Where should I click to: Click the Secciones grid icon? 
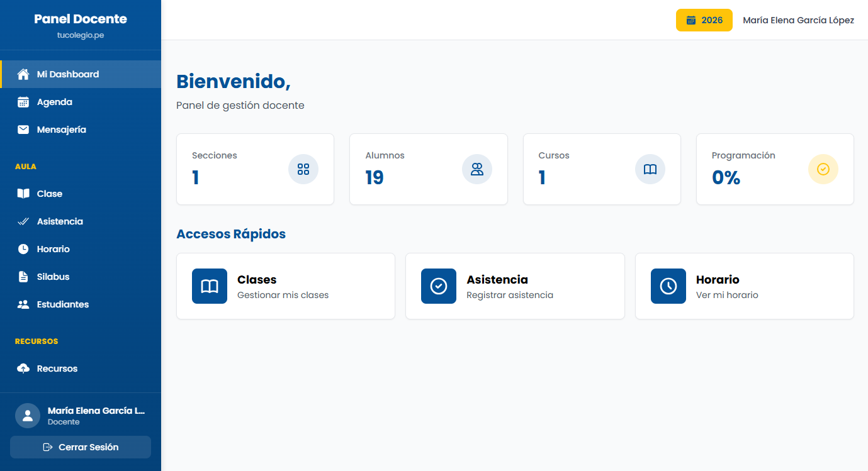pos(303,169)
